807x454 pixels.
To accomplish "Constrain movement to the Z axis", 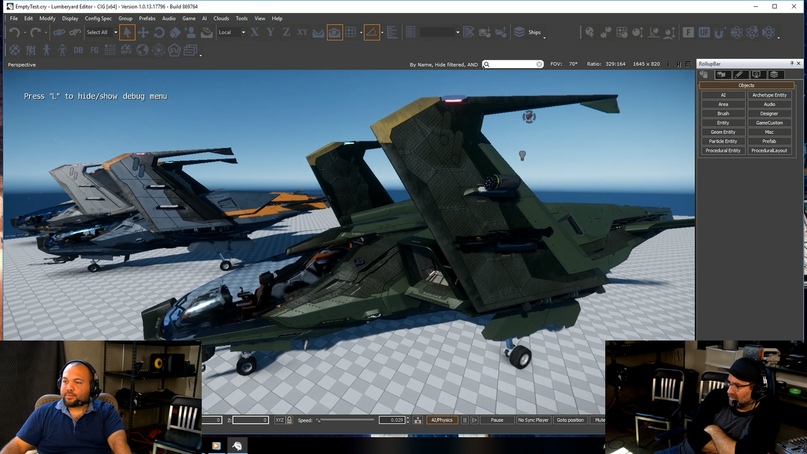I will click(286, 32).
